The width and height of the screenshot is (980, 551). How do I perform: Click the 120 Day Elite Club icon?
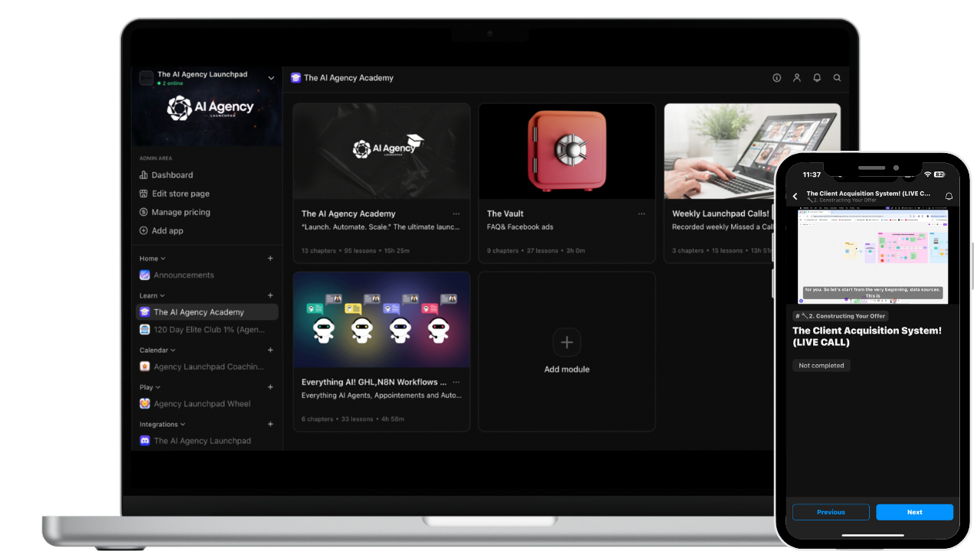(x=145, y=330)
